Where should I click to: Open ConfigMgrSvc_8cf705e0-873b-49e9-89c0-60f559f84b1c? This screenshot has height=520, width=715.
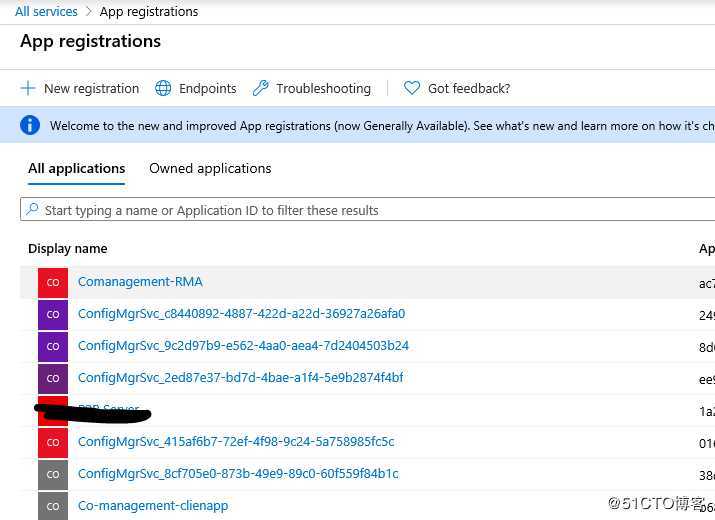point(238,474)
